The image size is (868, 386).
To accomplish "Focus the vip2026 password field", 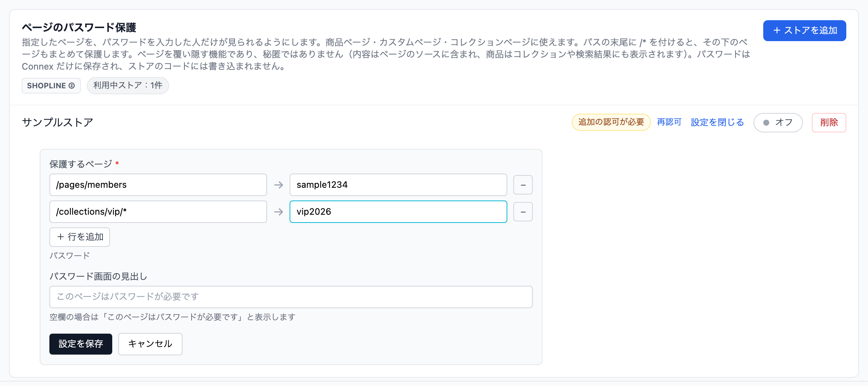I will coord(398,212).
